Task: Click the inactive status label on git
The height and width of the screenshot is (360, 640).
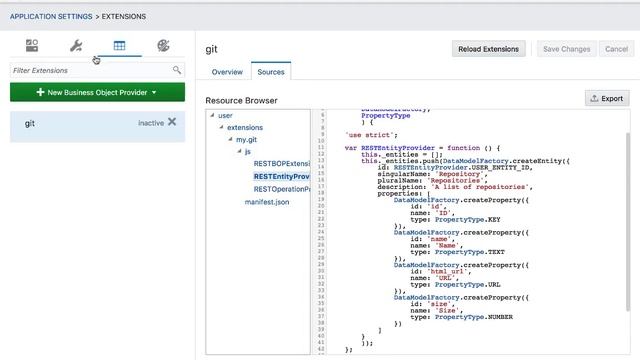Action: point(151,123)
